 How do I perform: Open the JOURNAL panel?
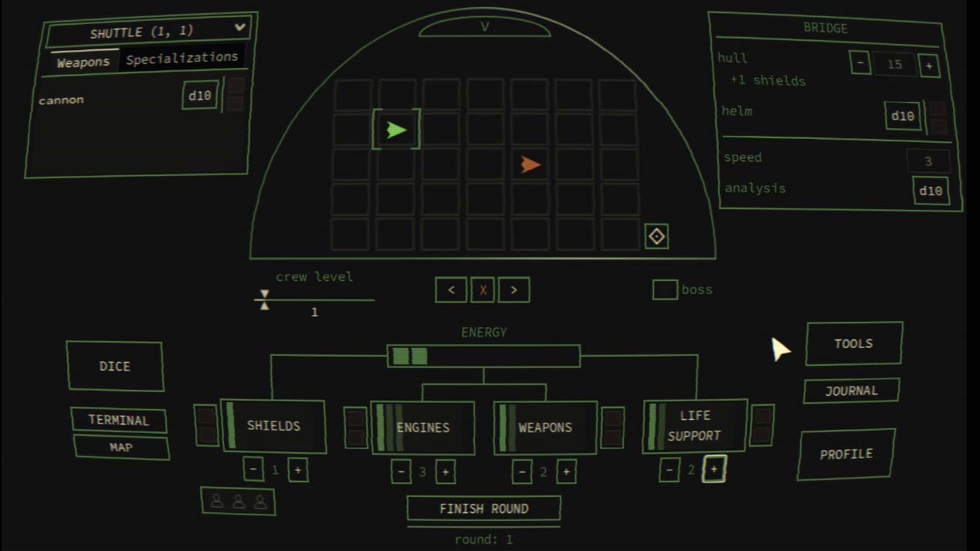851,391
